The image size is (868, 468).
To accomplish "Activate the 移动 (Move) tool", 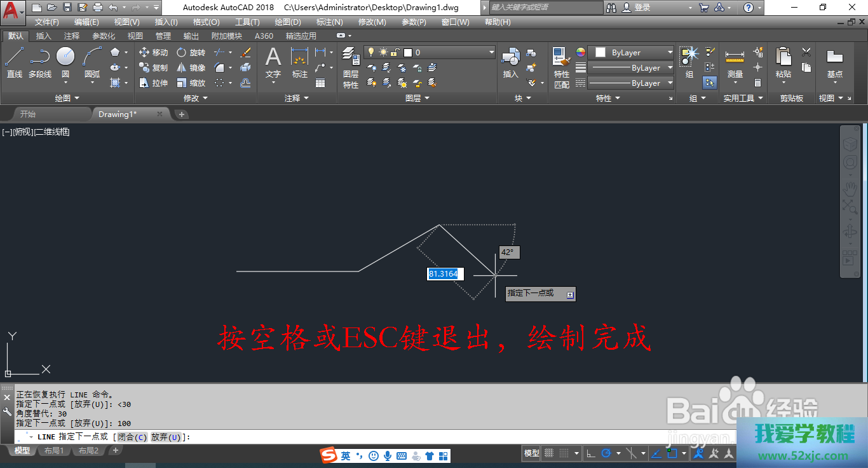I will pyautogui.click(x=153, y=53).
